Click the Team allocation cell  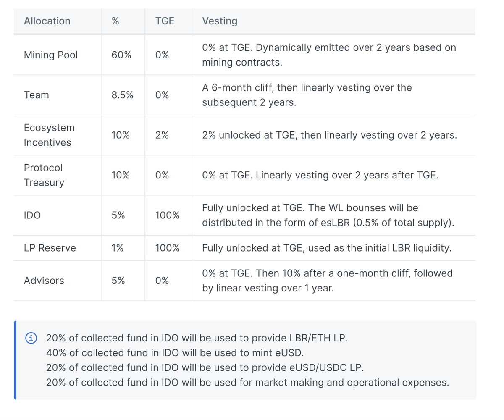37,95
